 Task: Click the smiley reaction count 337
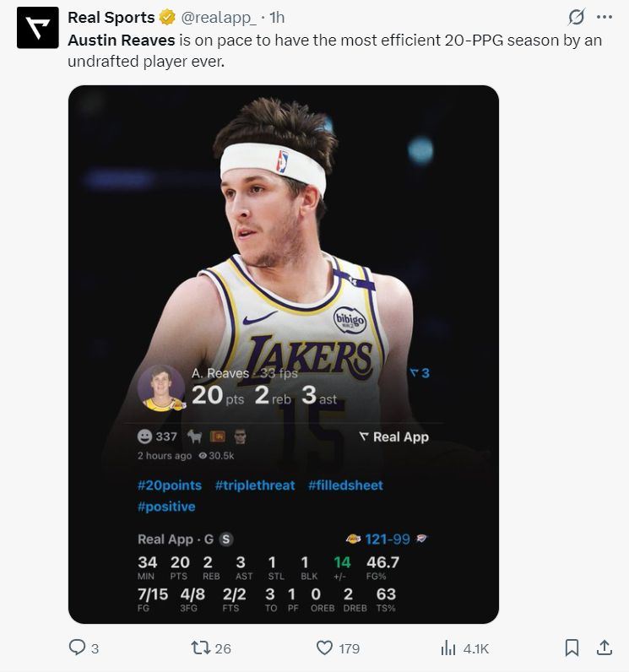[157, 436]
